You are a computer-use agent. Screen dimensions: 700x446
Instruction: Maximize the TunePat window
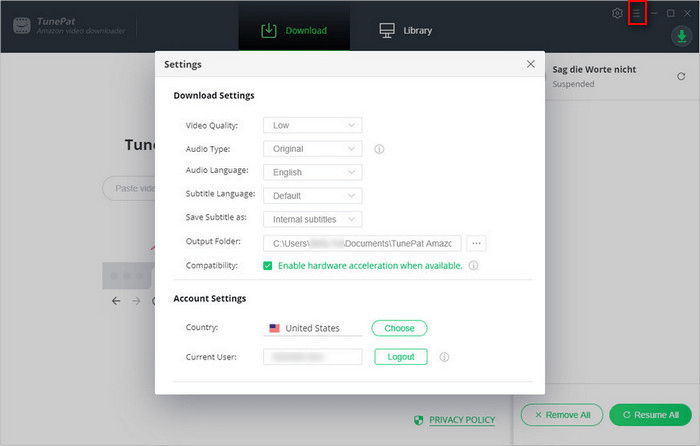point(671,13)
